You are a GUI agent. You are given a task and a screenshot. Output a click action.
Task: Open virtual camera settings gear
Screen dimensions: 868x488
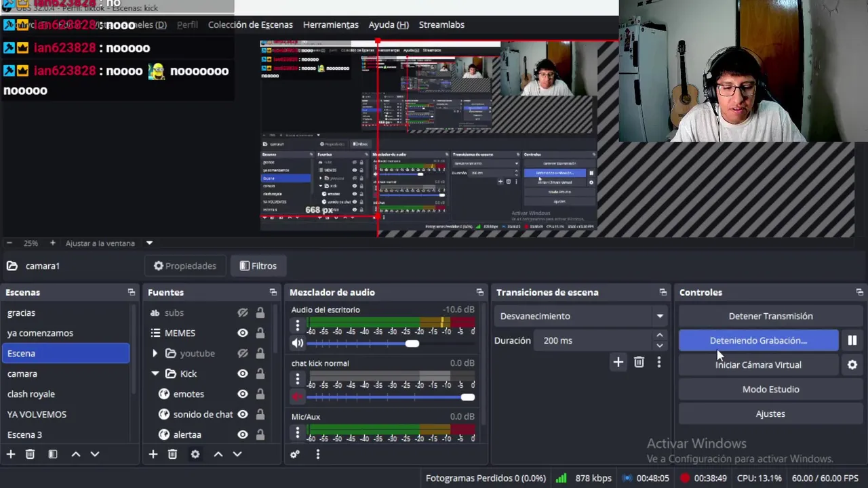(x=852, y=365)
